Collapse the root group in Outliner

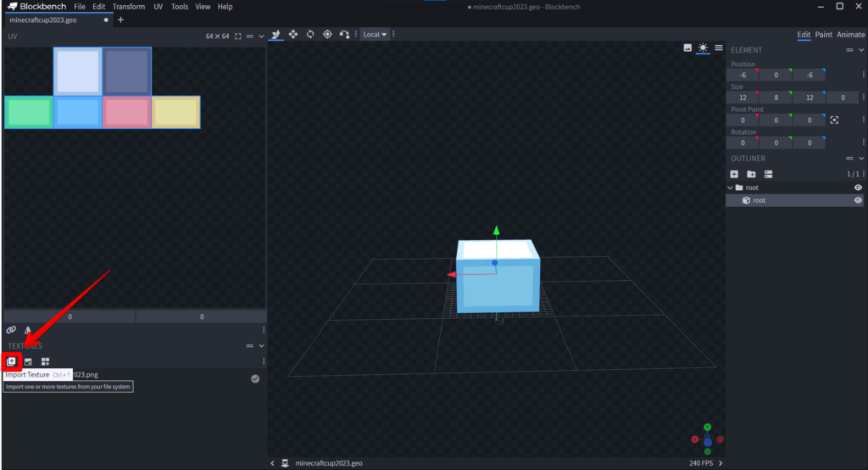pyautogui.click(x=730, y=187)
